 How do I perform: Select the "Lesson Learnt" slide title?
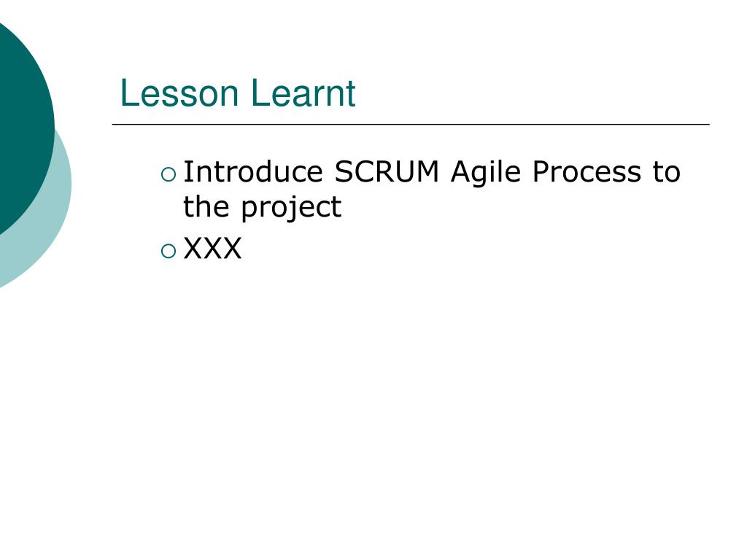pyautogui.click(x=238, y=93)
